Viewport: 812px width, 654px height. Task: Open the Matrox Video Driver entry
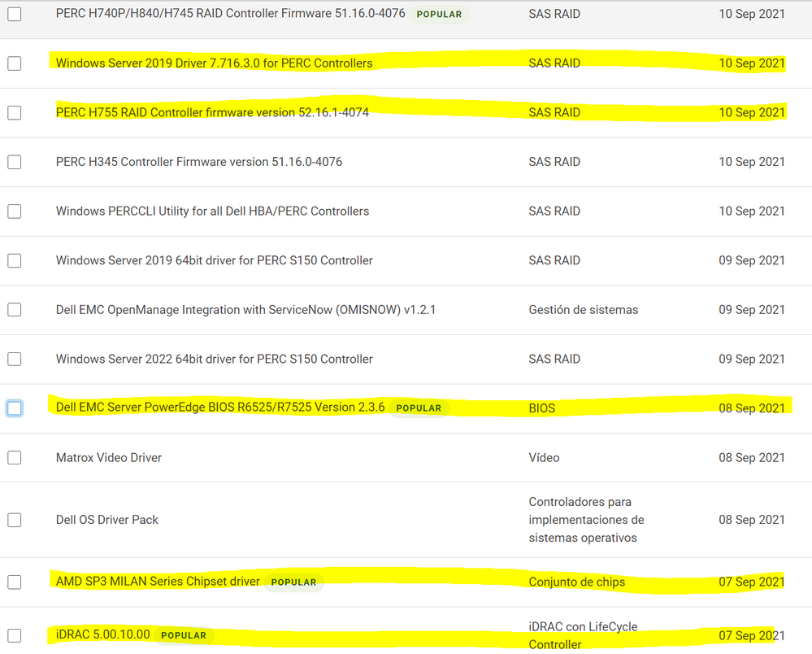coord(109,457)
